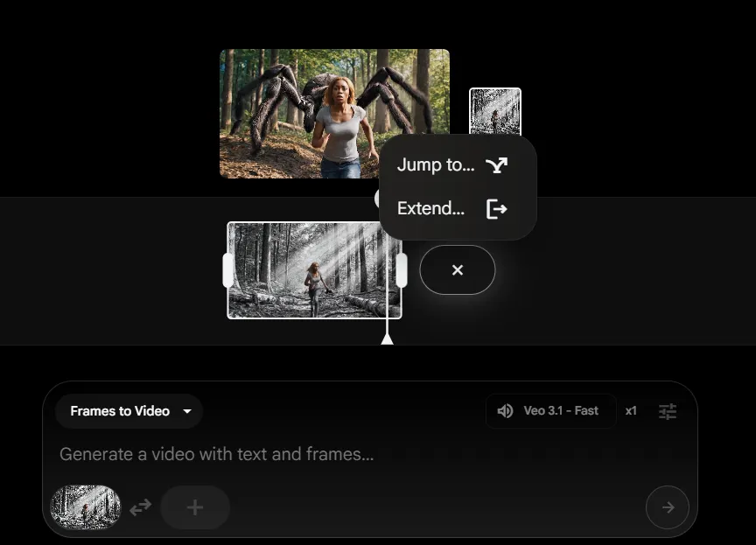Viewport: 756px width, 545px height.
Task: Click the arrow icon to generate the video
Action: point(668,507)
